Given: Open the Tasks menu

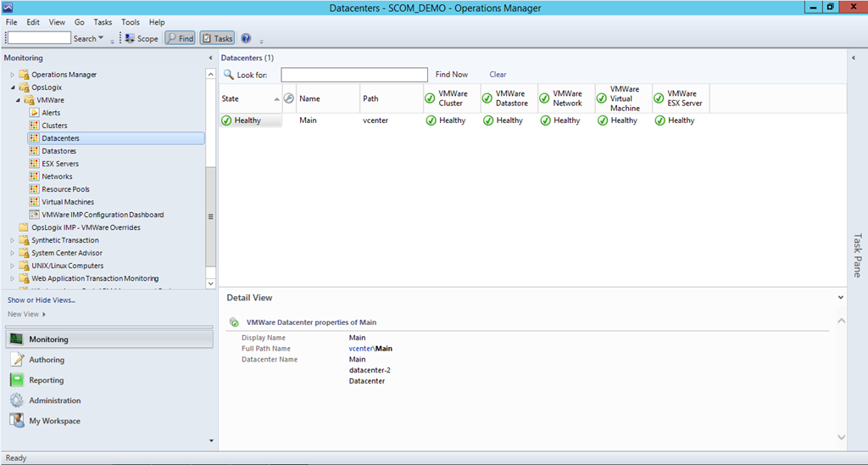Looking at the screenshot, I should pyautogui.click(x=103, y=22).
